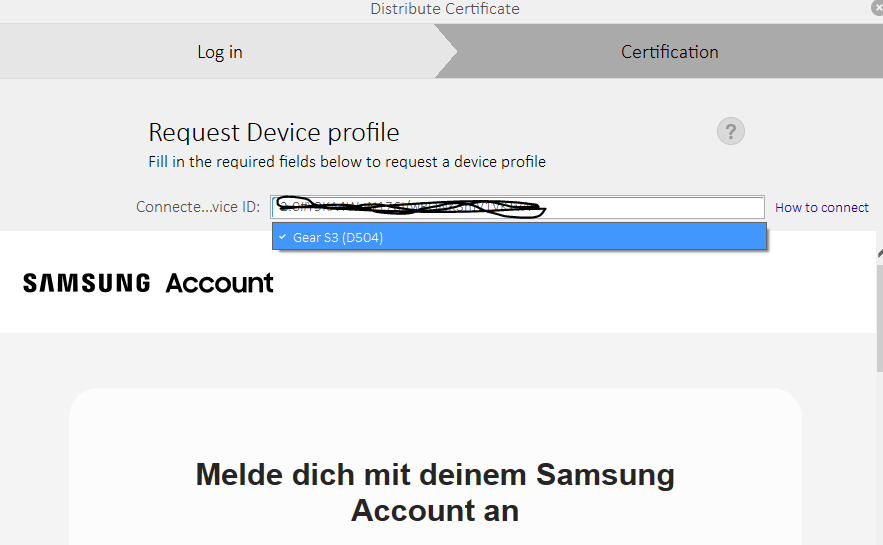Open the How to connect link

[x=822, y=208]
